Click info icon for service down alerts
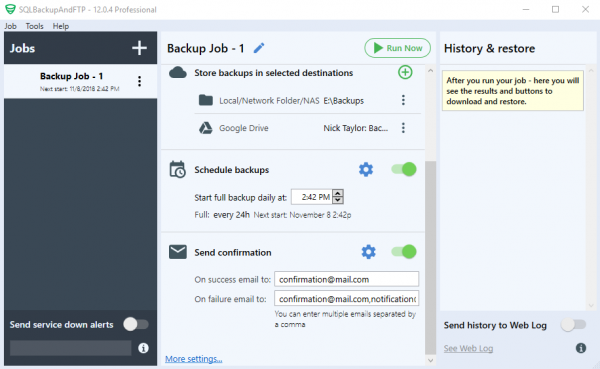 [143, 348]
